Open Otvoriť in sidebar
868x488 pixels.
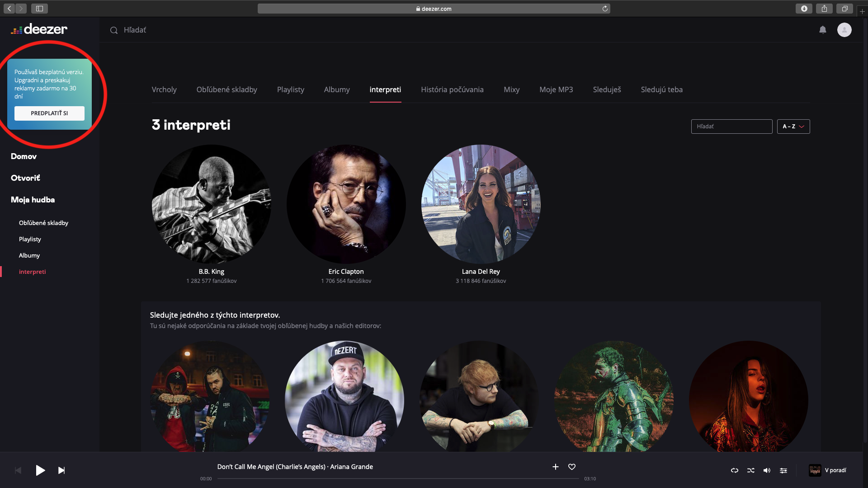click(x=25, y=178)
